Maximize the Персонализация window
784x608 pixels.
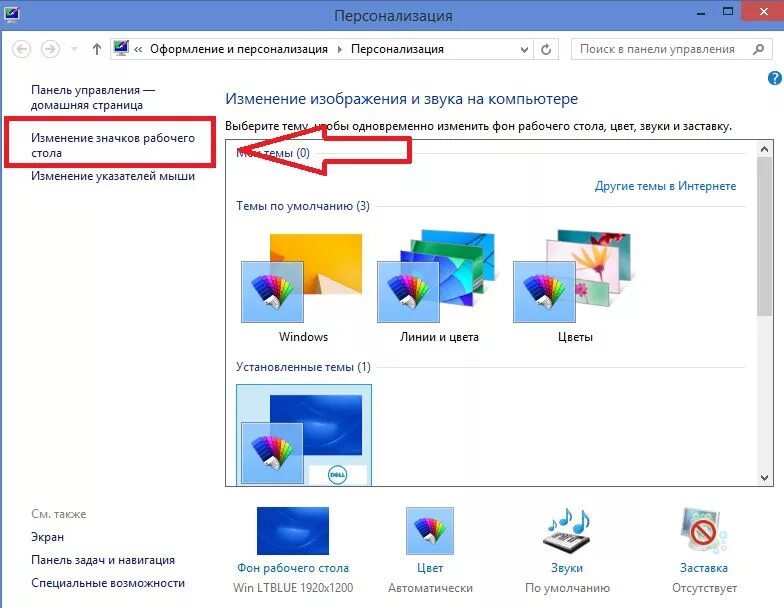tap(728, 12)
